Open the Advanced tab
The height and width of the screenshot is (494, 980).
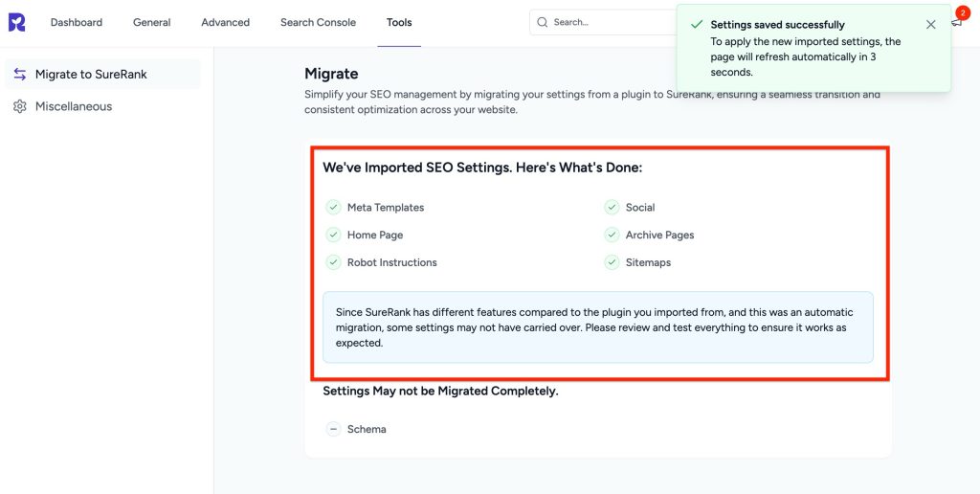225,23
